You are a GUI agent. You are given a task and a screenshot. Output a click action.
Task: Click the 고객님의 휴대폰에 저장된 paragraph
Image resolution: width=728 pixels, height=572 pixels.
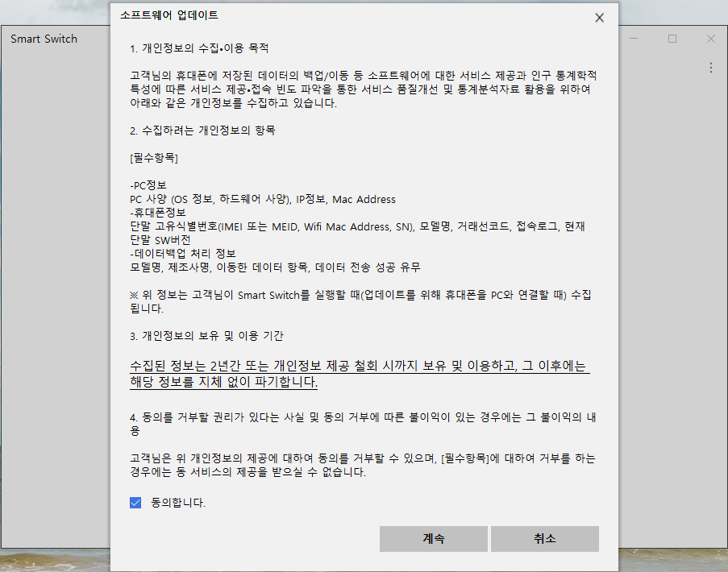coord(363,89)
